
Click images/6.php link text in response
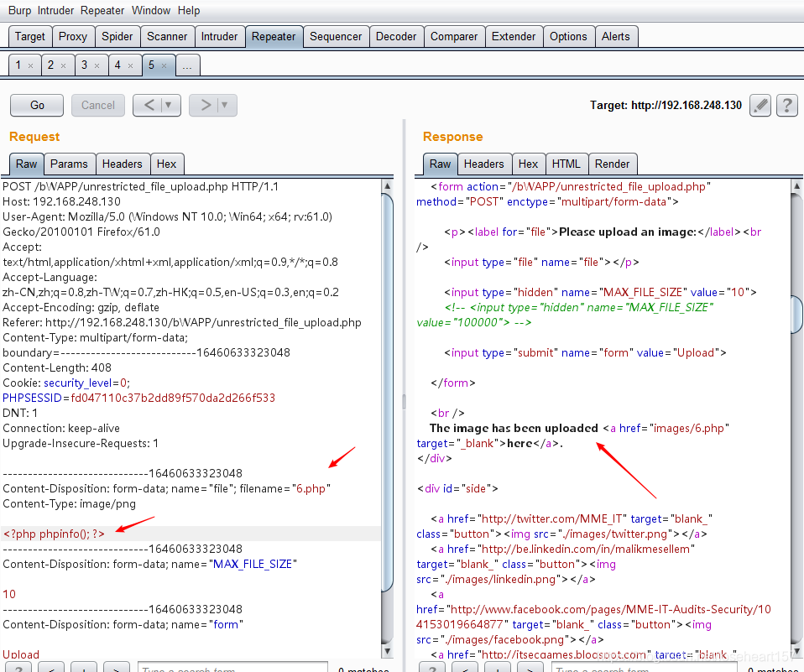(689, 428)
